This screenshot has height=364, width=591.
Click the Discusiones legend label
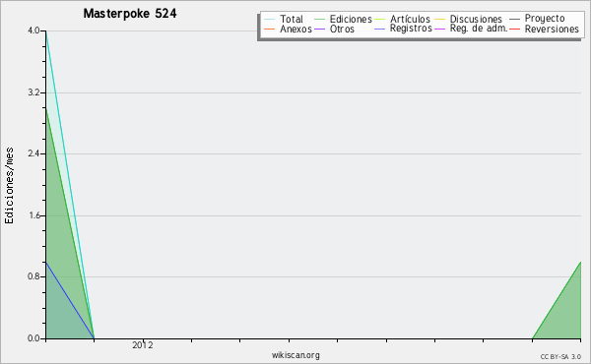[x=476, y=19]
